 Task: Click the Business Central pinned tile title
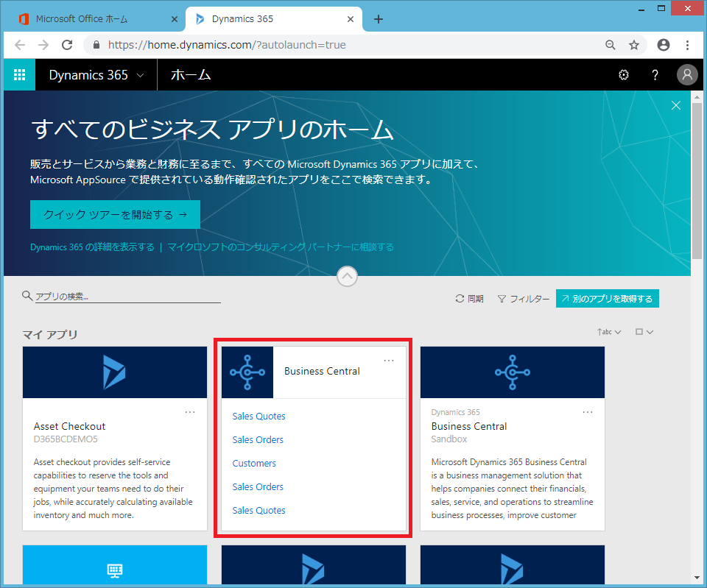[322, 372]
